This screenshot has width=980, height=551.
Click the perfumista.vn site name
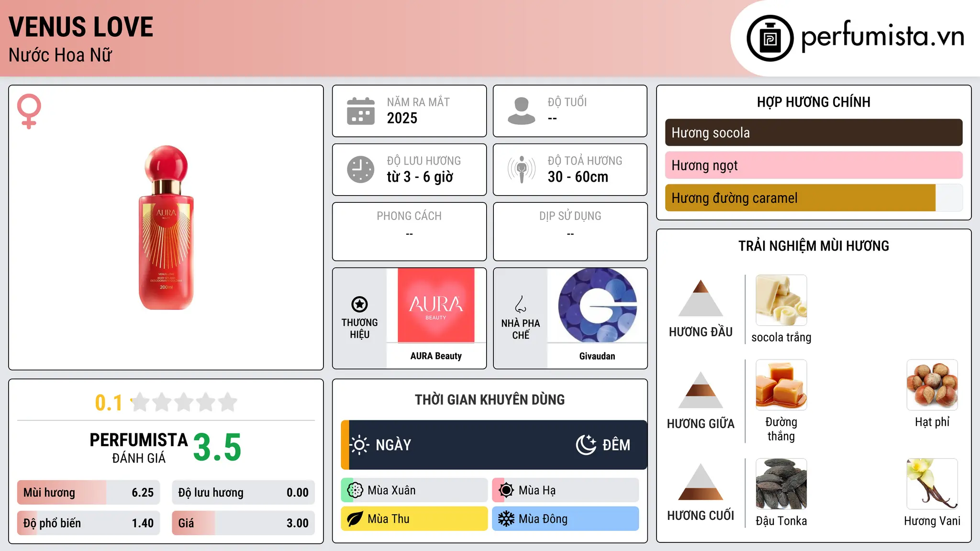pyautogui.click(x=883, y=37)
